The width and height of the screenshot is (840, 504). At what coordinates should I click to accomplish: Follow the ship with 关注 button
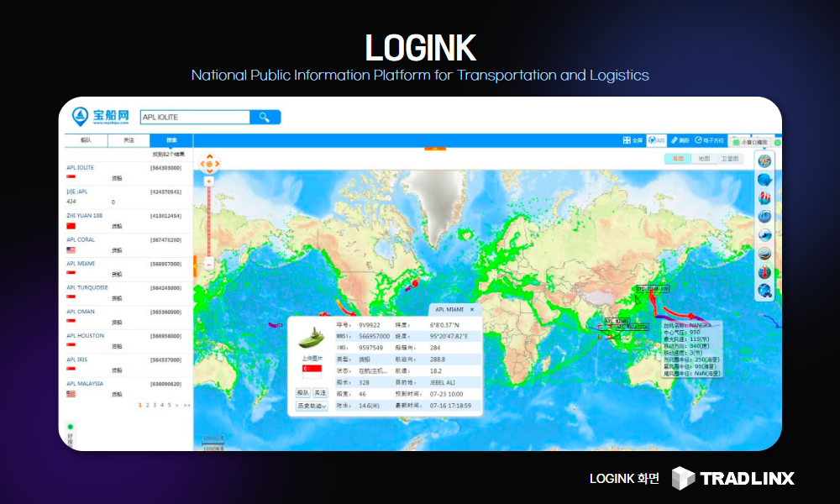320,392
